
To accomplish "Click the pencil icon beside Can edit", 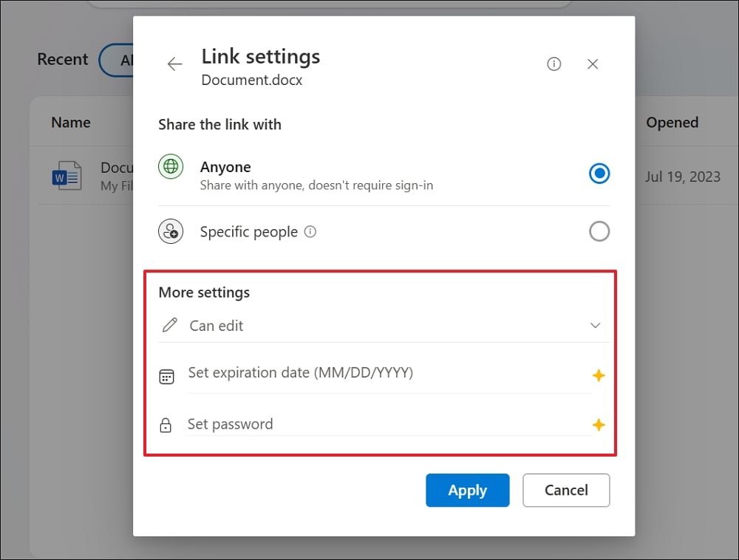I will tap(170, 325).
